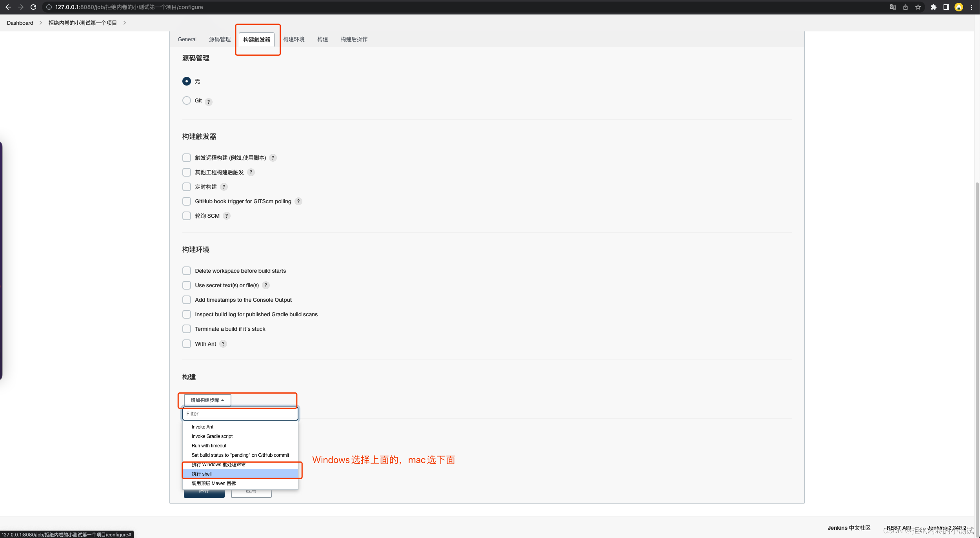Choose Run with timeout build step

tap(240, 446)
